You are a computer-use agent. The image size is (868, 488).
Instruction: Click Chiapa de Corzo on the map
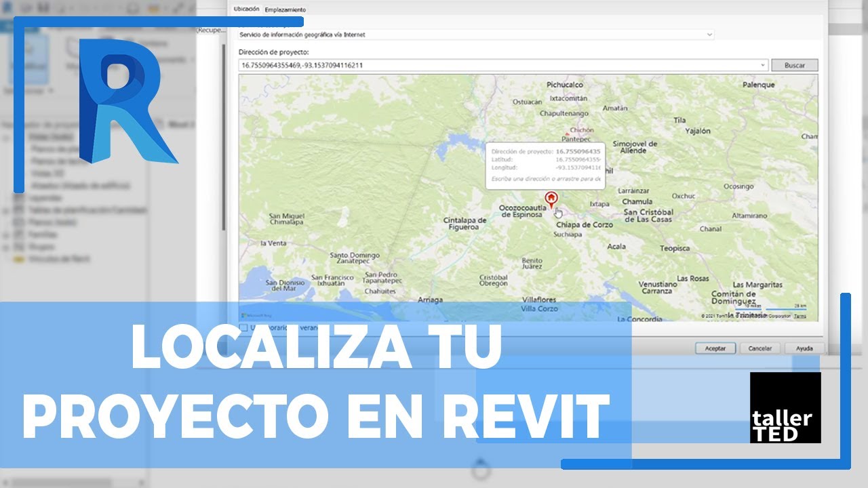(584, 224)
